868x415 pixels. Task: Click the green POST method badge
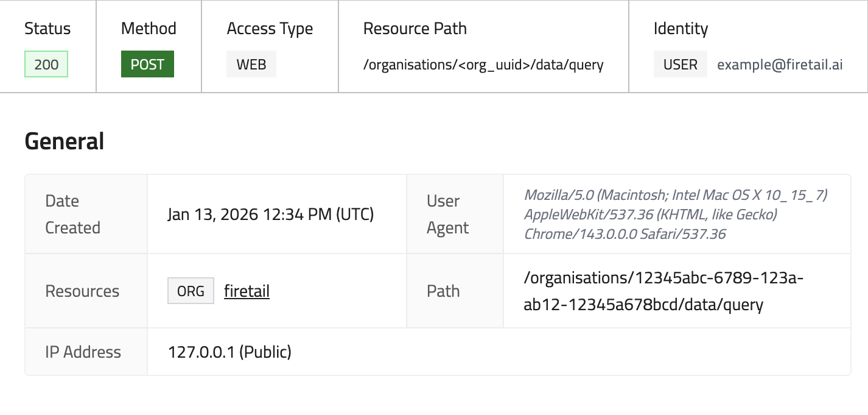(x=147, y=65)
